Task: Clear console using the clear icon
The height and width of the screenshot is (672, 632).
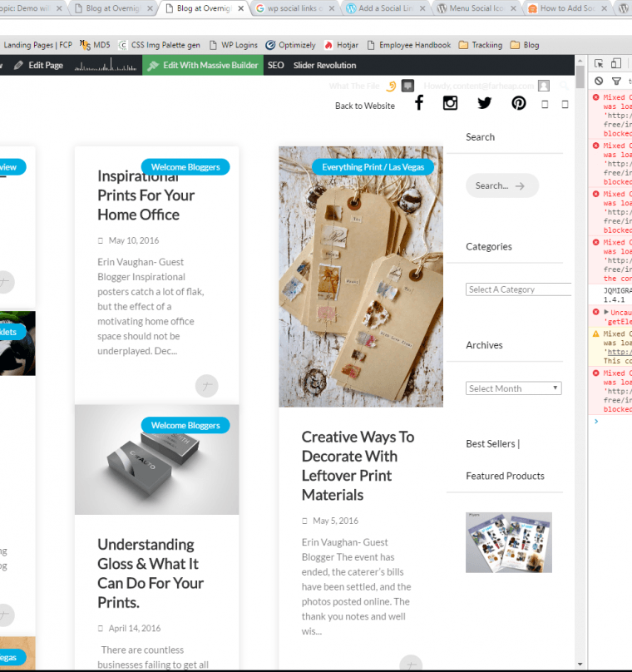Action: click(597, 82)
